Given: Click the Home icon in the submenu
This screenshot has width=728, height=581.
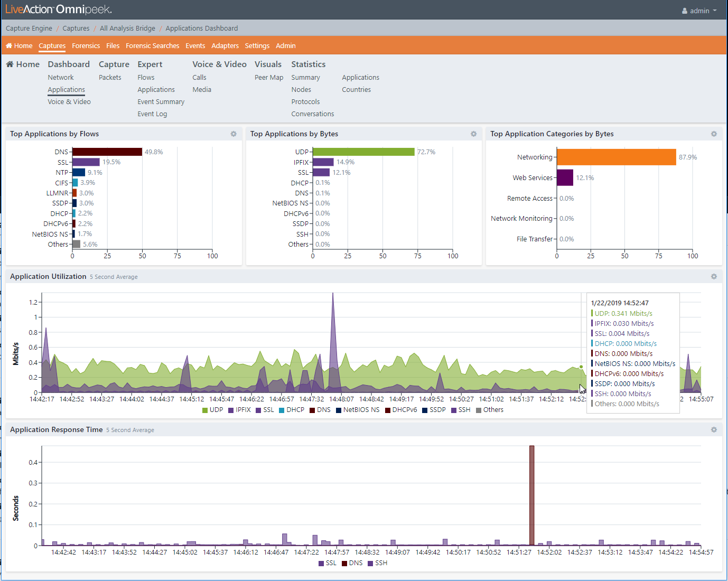Looking at the screenshot, I should point(10,64).
